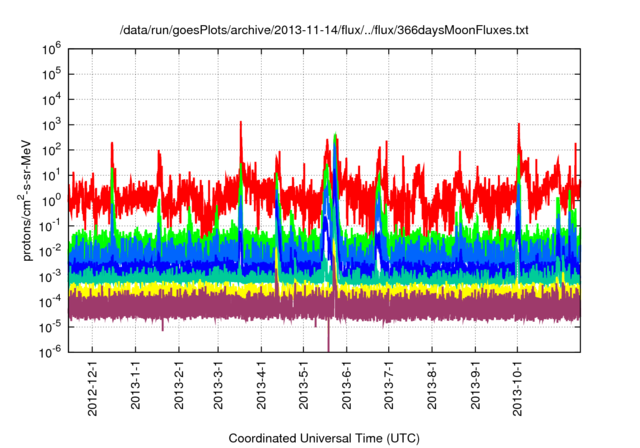The height and width of the screenshot is (448, 640).
Task: Click the y-axis tick label 10^0
Action: coord(52,199)
